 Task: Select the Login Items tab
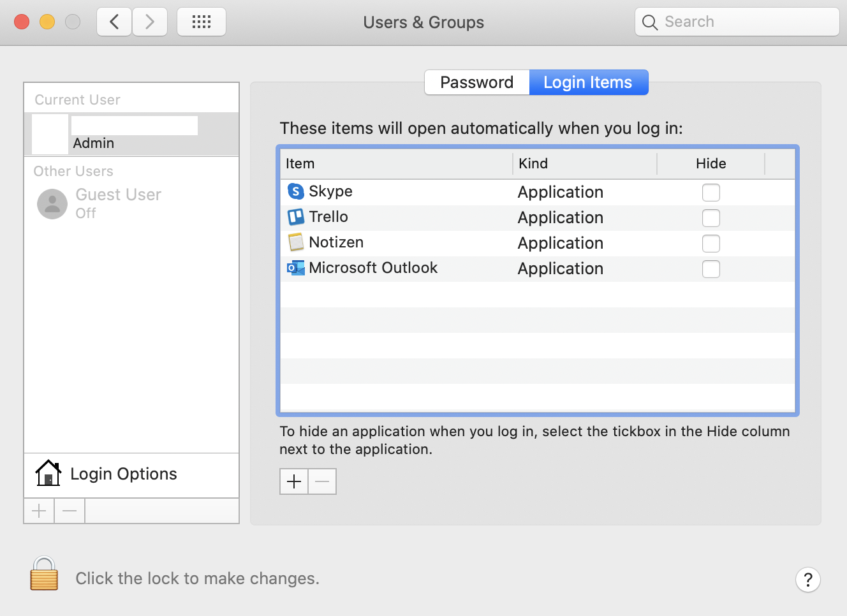point(587,82)
